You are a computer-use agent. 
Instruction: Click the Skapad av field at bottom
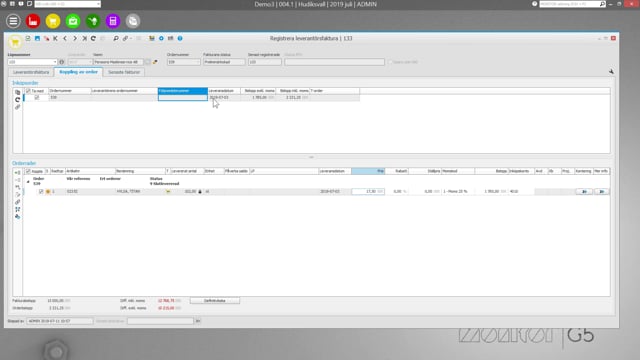coord(60,321)
